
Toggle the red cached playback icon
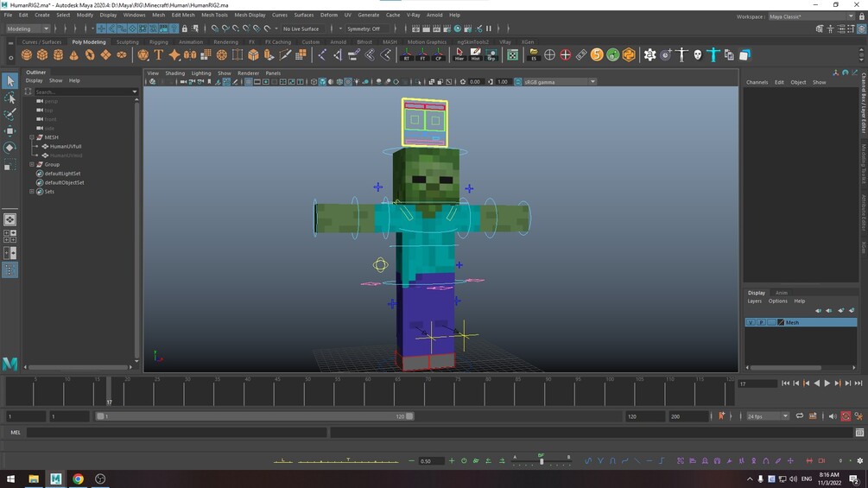846,416
